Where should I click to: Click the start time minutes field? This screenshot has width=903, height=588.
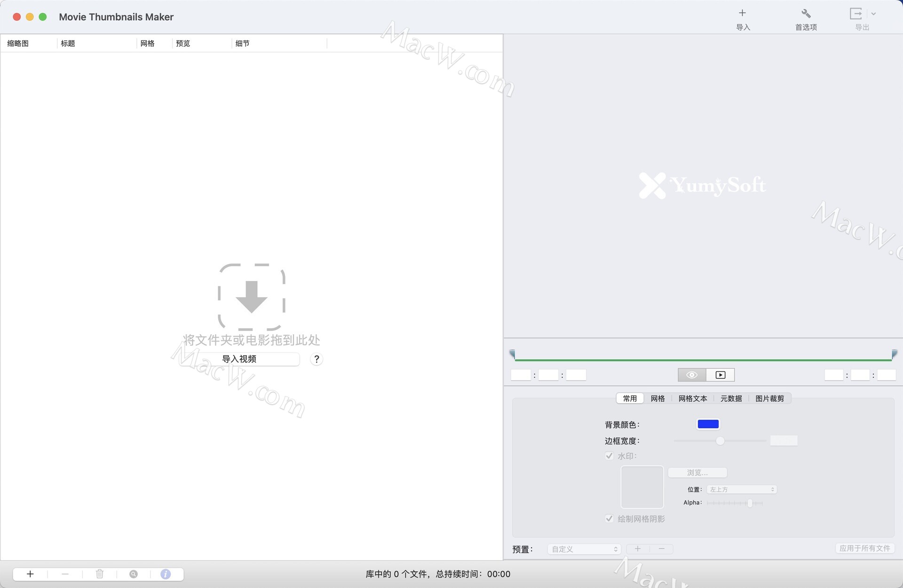548,375
